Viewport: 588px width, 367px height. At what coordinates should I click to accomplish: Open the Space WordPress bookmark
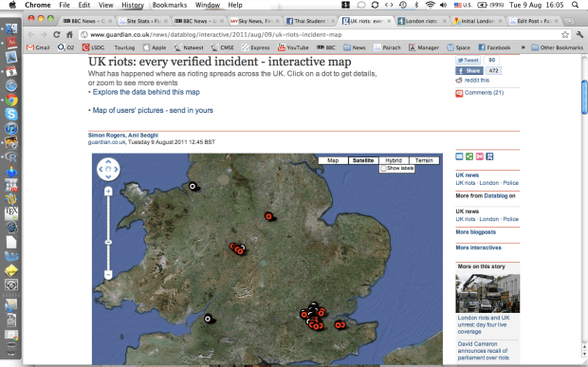[459, 47]
